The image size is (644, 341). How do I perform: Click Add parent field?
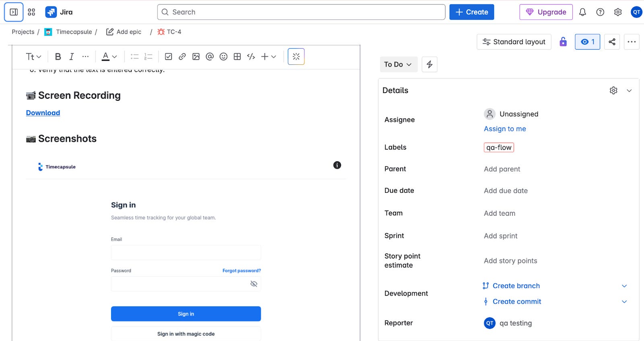(x=502, y=169)
